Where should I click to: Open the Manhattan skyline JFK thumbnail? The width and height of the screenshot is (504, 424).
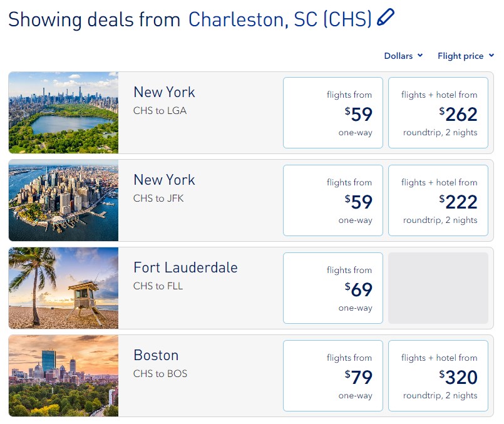coord(63,200)
